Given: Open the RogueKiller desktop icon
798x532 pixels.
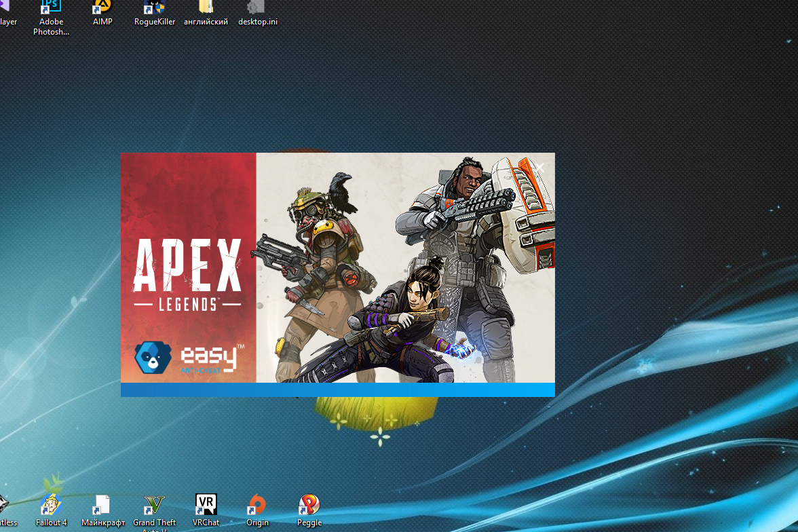Looking at the screenshot, I should tap(154, 14).
